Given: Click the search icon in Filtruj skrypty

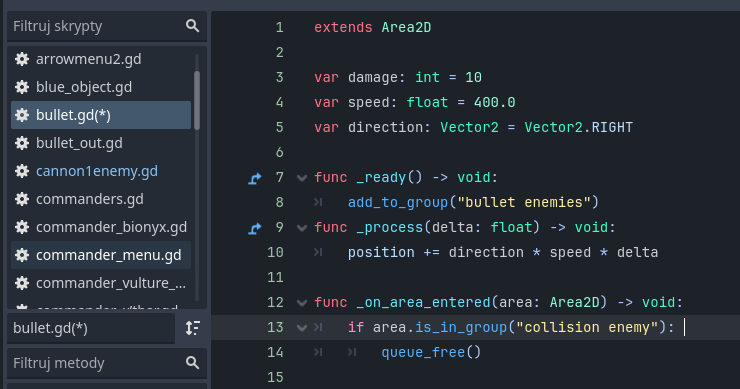Looking at the screenshot, I should point(192,25).
